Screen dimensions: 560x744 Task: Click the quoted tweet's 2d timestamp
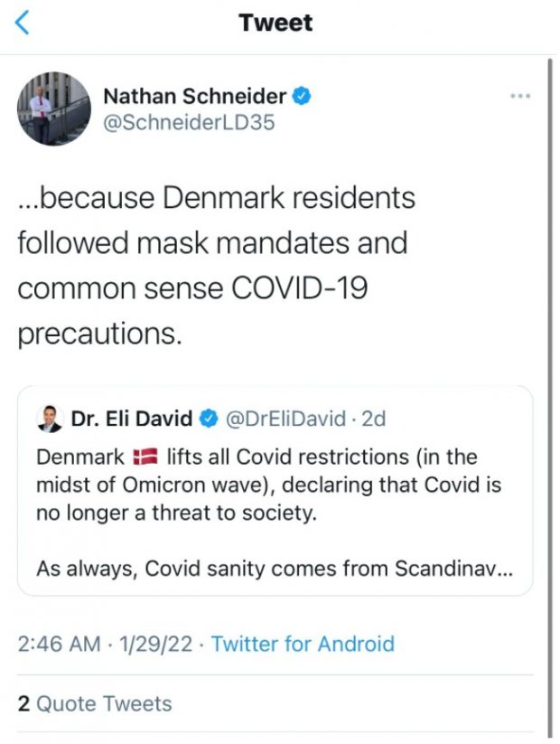pyautogui.click(x=373, y=419)
